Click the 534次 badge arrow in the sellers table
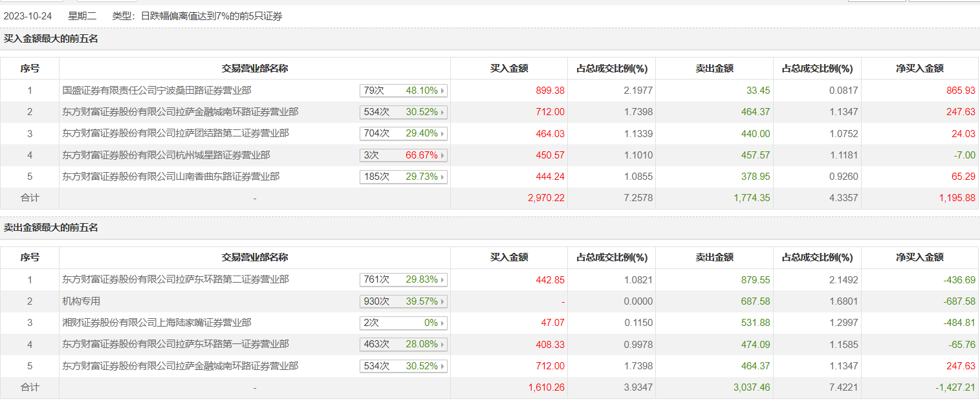This screenshot has width=980, height=401. [x=442, y=366]
